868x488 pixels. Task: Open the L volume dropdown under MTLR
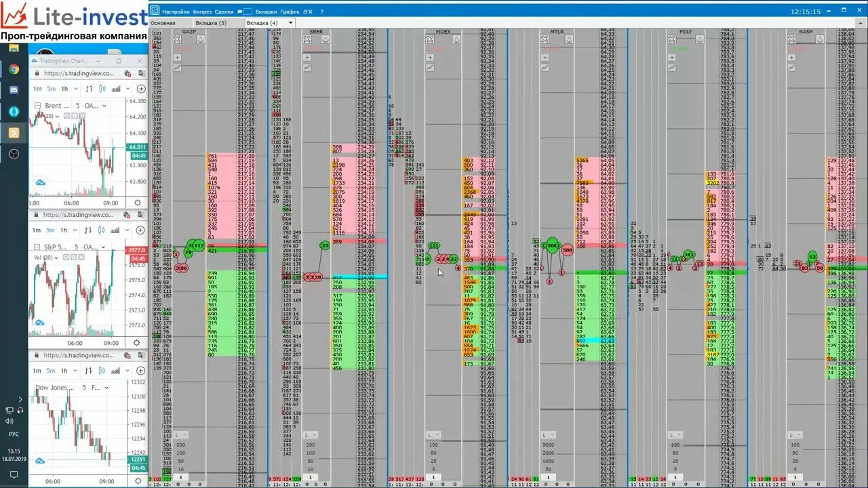tap(548, 434)
